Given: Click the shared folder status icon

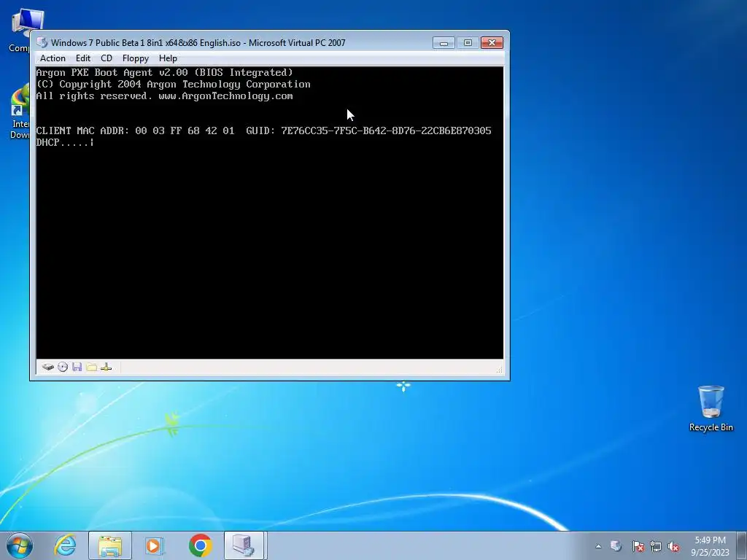Looking at the screenshot, I should pyautogui.click(x=92, y=367).
